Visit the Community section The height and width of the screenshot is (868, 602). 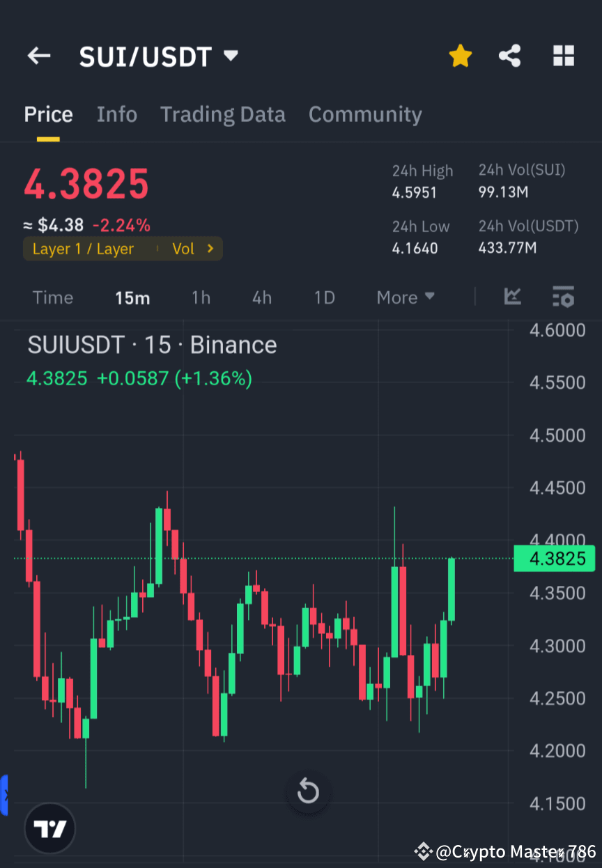tap(365, 114)
